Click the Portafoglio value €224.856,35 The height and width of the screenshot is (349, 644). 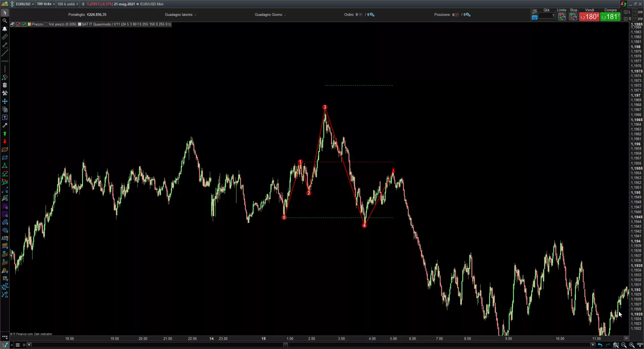97,15
